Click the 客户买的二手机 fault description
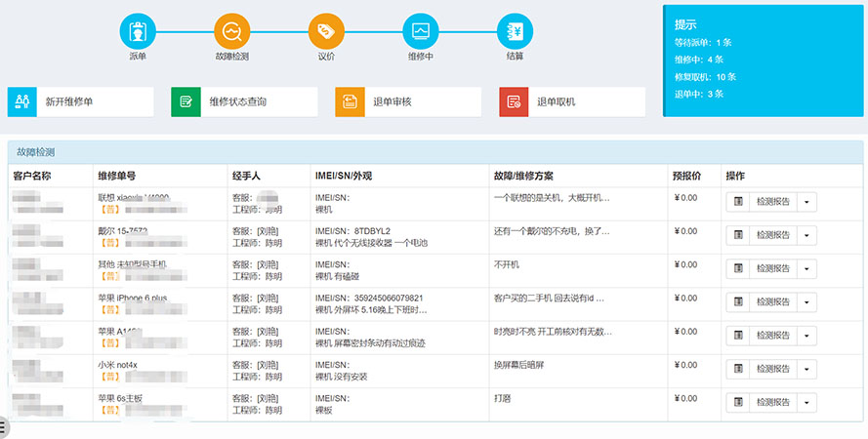Viewport: 868px width, 439px height. click(549, 298)
